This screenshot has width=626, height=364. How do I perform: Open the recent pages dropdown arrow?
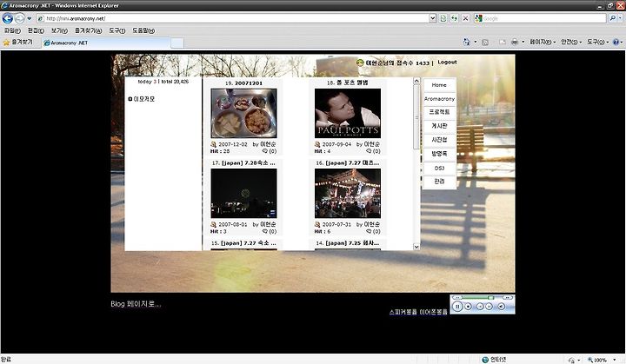pyautogui.click(x=30, y=18)
